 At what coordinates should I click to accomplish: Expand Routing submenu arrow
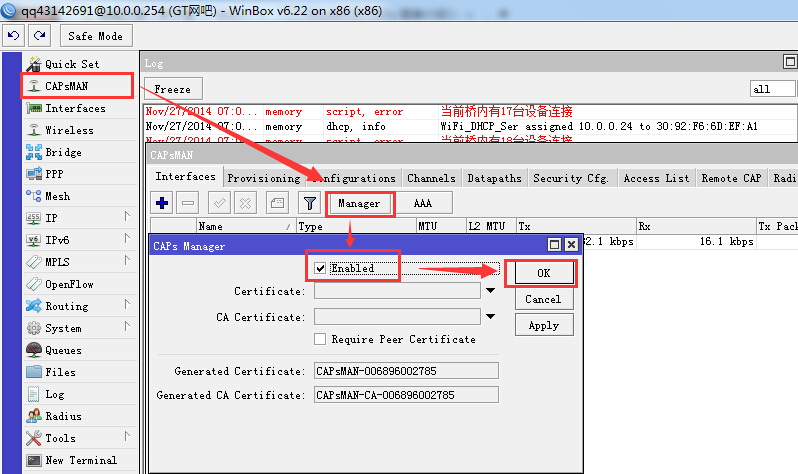tap(127, 304)
